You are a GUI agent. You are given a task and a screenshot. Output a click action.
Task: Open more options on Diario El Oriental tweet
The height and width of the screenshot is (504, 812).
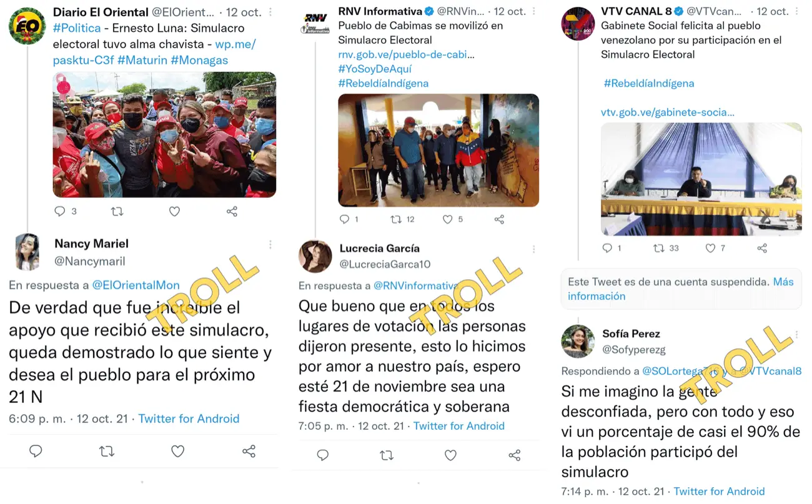coord(270,12)
